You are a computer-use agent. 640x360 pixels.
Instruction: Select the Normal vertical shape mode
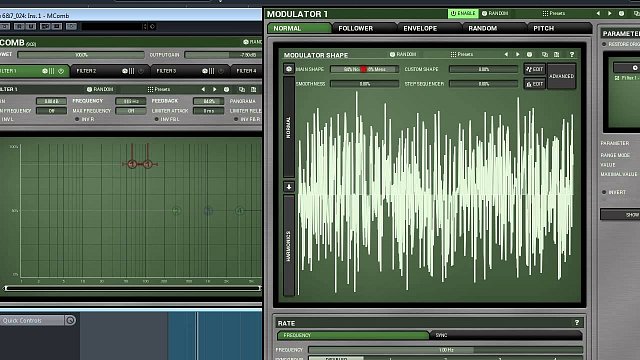[289, 127]
